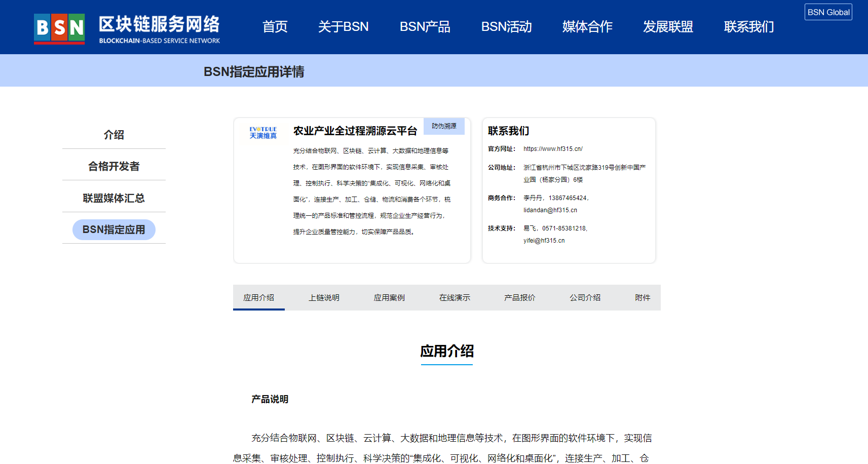The image size is (868, 464).
Task: Open 合格开发者 in the sidebar
Action: click(x=114, y=166)
